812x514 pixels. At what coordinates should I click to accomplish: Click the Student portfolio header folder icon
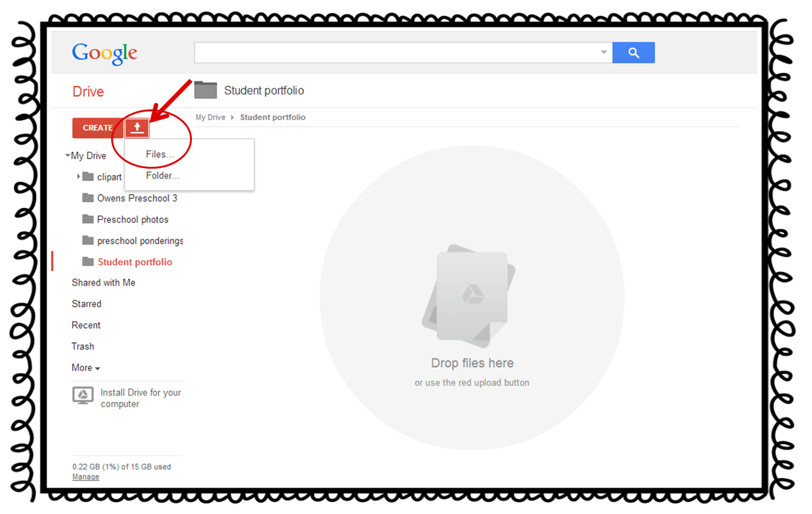206,90
